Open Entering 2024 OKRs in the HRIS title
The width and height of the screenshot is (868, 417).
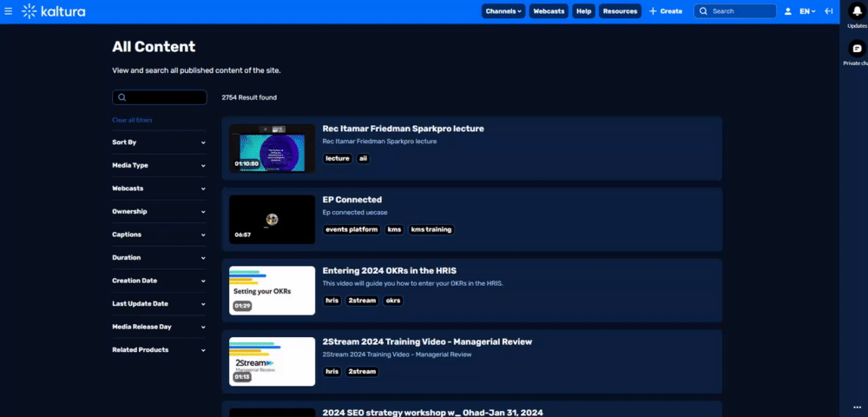coord(389,271)
